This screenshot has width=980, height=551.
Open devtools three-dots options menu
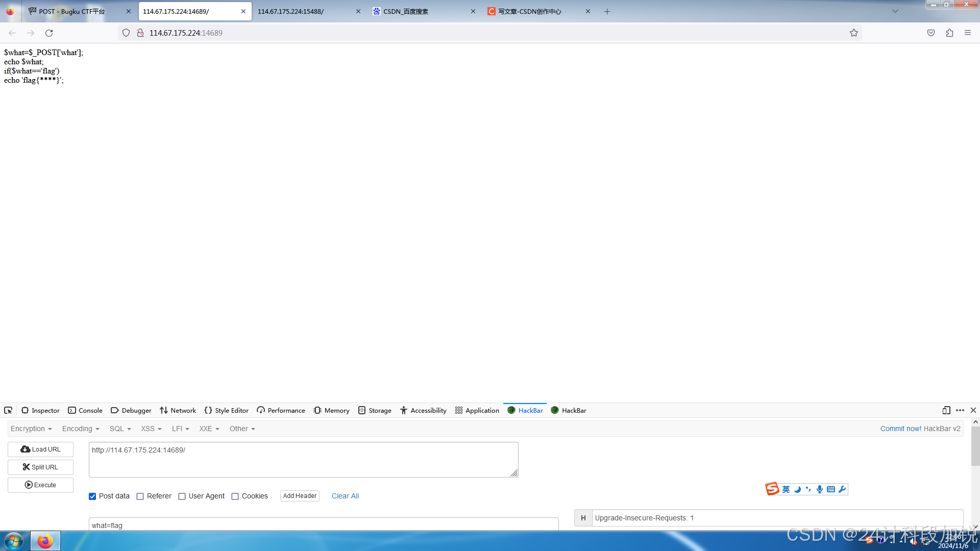[960, 411]
